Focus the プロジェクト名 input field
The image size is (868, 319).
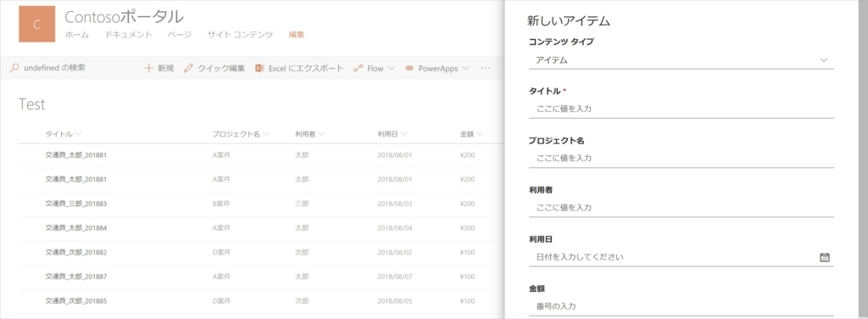(681, 159)
